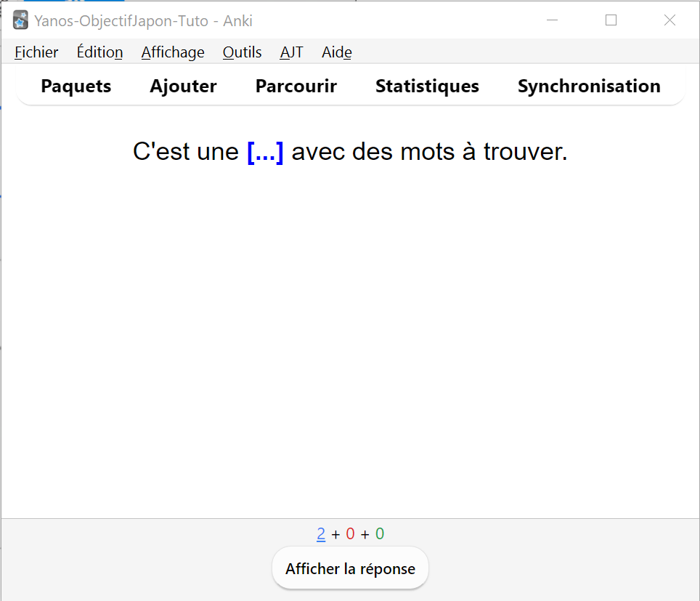Click the blue new-cards count 2
The height and width of the screenshot is (601, 700).
[x=321, y=533]
